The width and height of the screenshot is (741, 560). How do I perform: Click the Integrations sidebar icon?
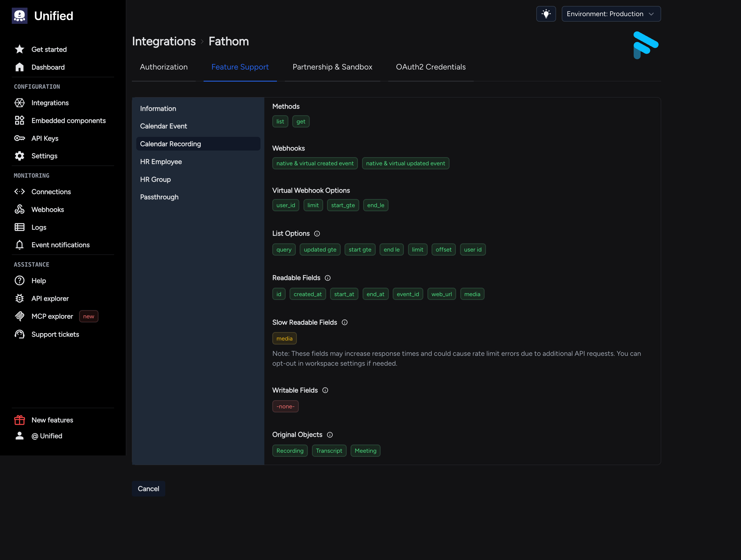tap(19, 103)
